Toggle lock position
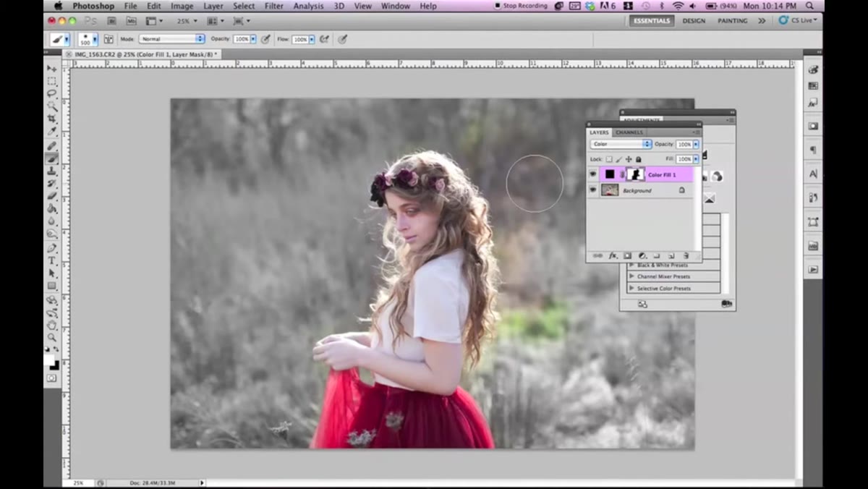 628,159
